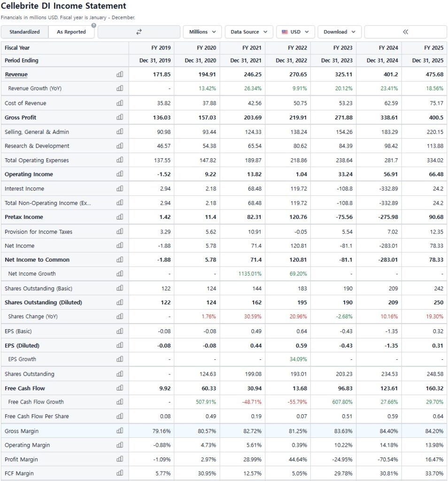Open chart icon beside Gross Margin

click(119, 431)
